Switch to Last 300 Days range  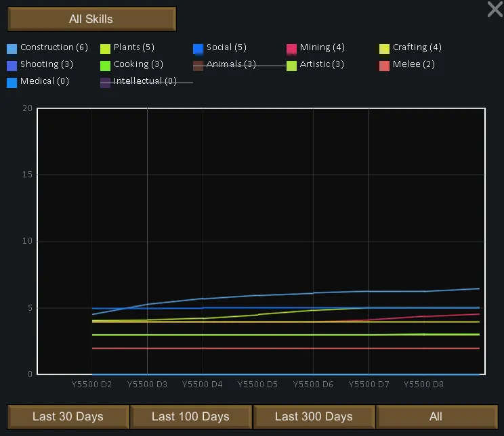click(314, 416)
